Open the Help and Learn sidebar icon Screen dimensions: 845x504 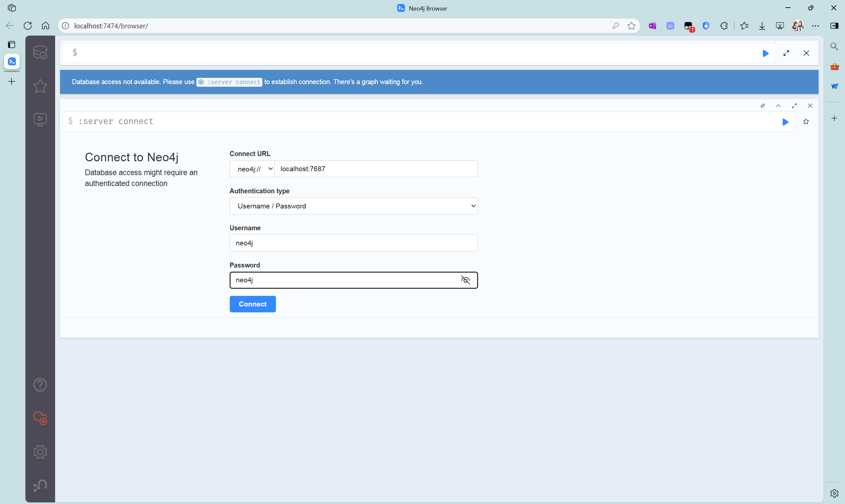click(x=40, y=385)
